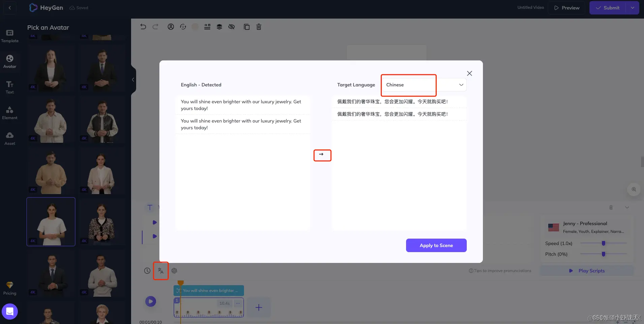Collapse the Jenny voice settings panel
The width and height of the screenshot is (644, 324).
pos(627,207)
